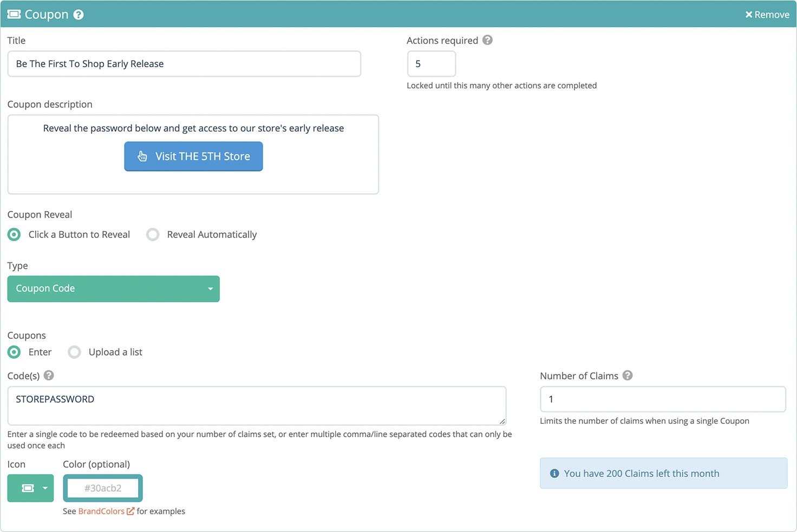Open the Coupon Code type dropdown
The height and width of the screenshot is (532, 797).
coord(113,288)
